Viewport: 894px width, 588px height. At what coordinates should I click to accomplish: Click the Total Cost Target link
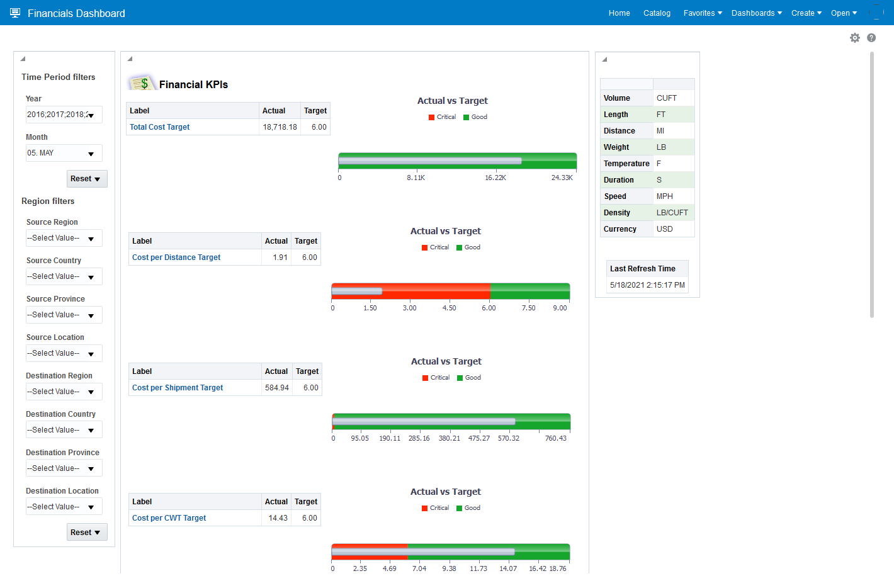[x=160, y=127]
